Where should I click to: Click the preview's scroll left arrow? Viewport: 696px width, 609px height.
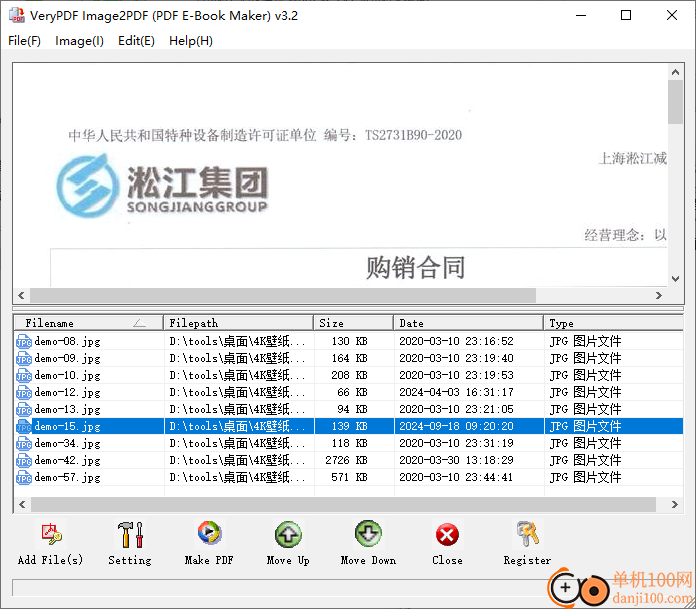pyautogui.click(x=21, y=295)
